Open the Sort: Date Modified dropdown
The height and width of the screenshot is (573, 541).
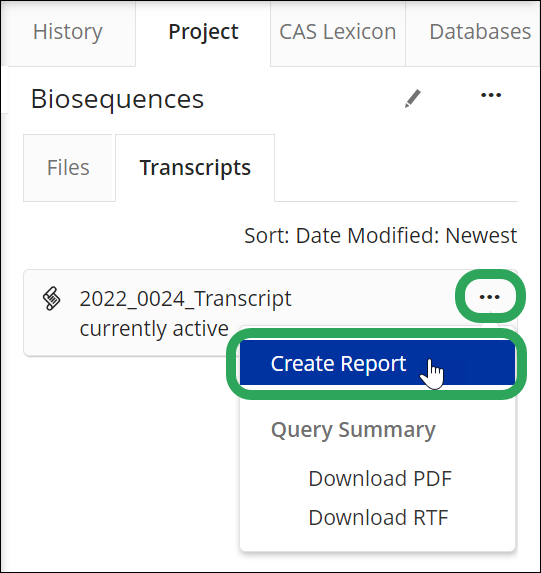[381, 236]
